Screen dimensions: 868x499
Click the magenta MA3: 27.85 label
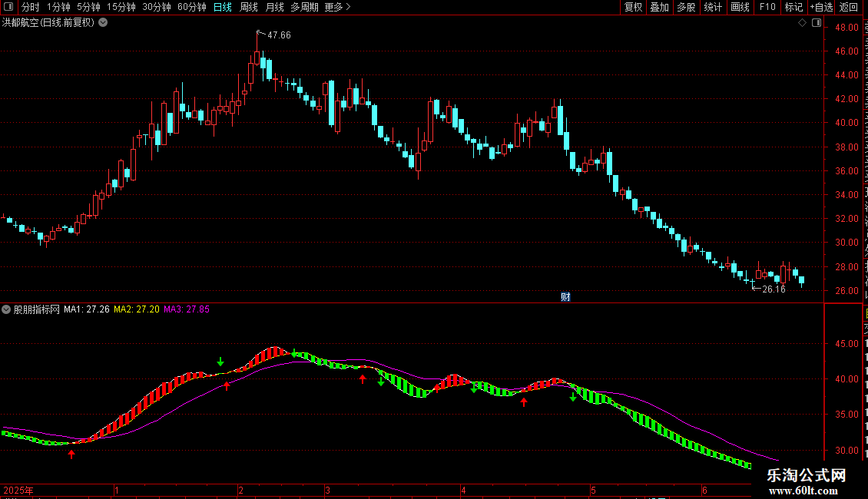187,310
